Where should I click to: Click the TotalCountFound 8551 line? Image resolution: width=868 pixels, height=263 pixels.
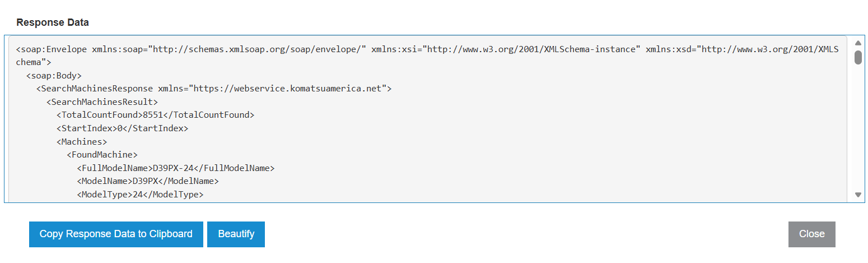(155, 115)
